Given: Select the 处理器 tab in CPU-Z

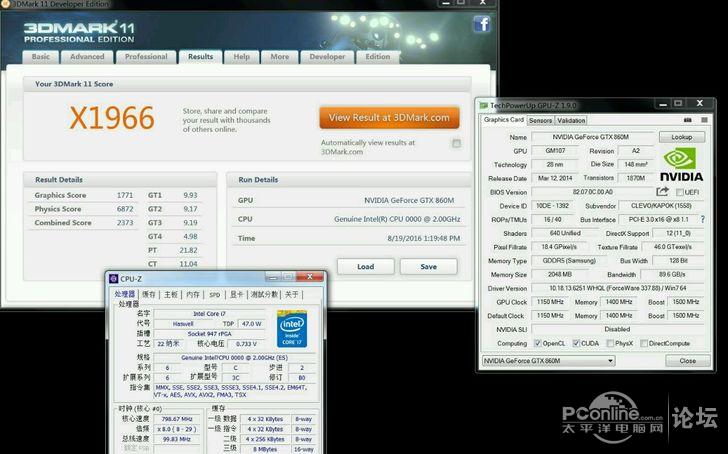Looking at the screenshot, I should tap(124, 294).
